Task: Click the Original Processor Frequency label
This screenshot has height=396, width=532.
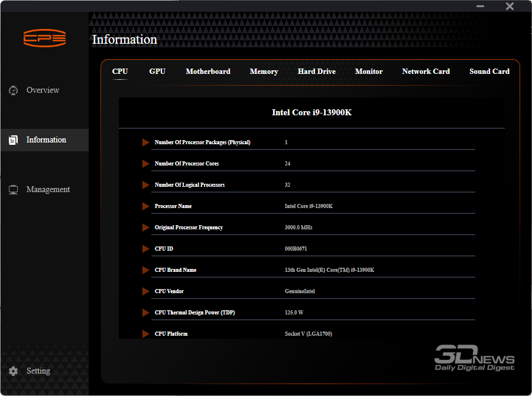Action: click(x=189, y=228)
